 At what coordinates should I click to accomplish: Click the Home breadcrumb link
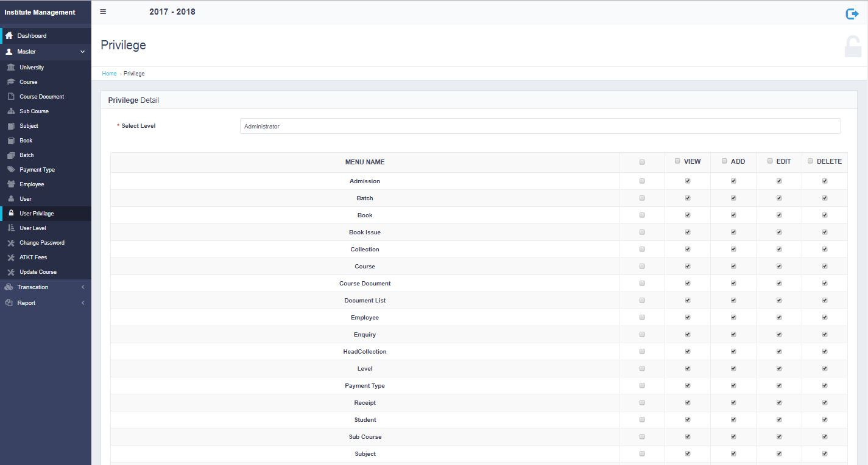(x=109, y=74)
